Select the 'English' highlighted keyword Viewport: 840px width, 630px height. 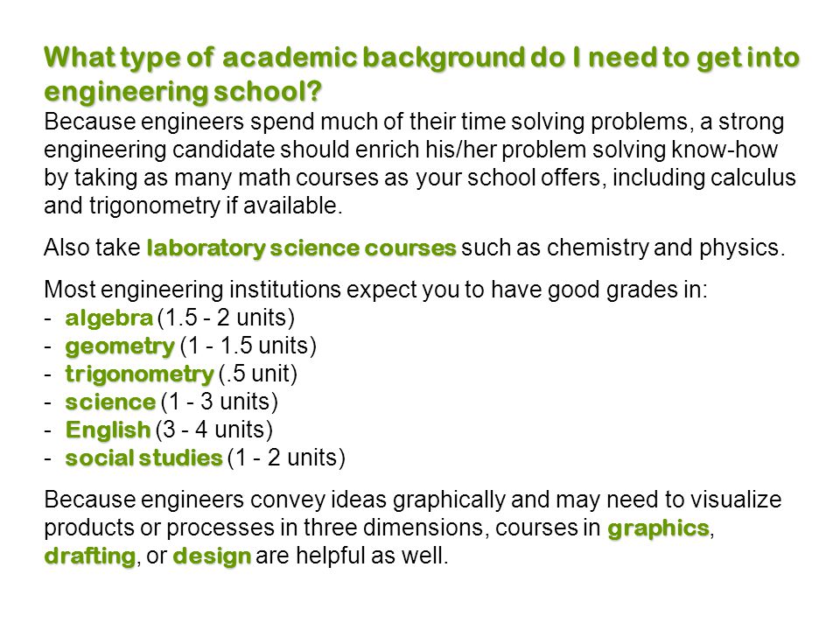coord(108,430)
